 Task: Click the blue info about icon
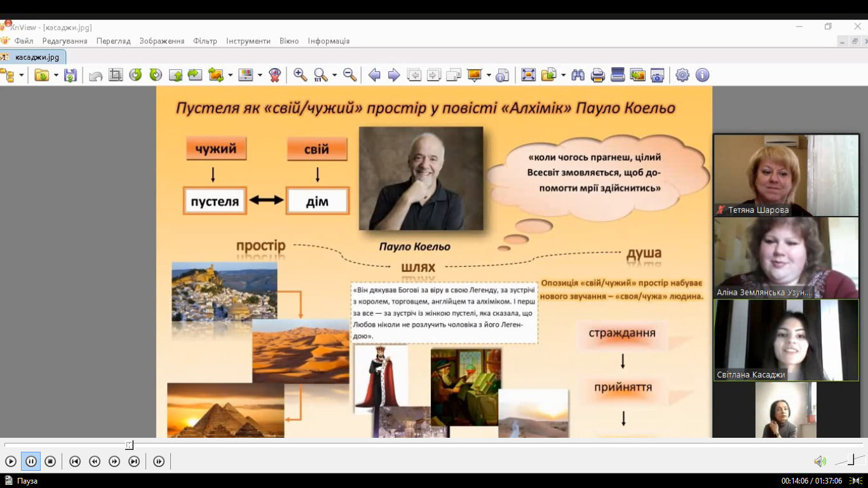click(702, 75)
